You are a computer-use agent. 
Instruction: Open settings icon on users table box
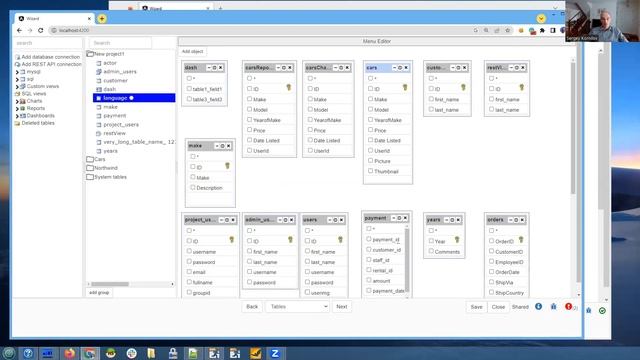click(x=336, y=220)
